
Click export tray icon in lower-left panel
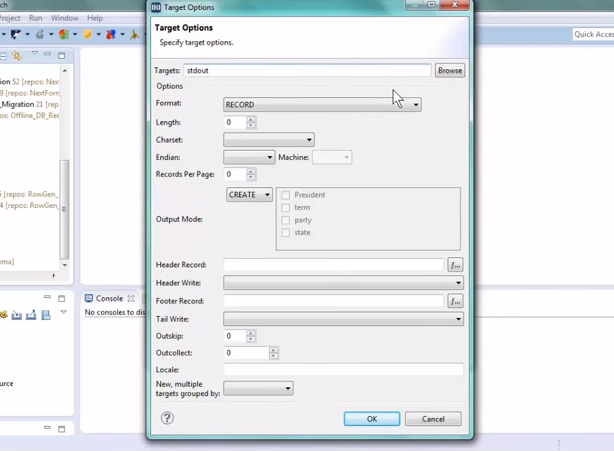pyautogui.click(x=31, y=315)
